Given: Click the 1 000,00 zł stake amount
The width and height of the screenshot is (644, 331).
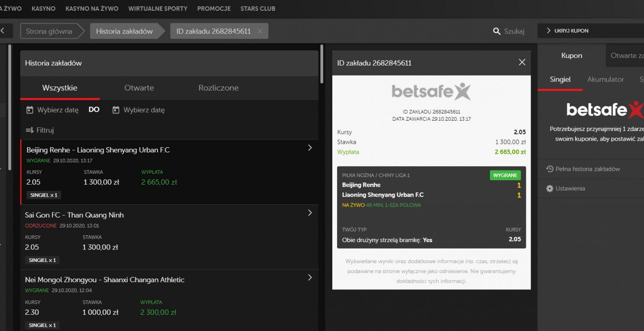Looking at the screenshot, I should click(100, 313).
